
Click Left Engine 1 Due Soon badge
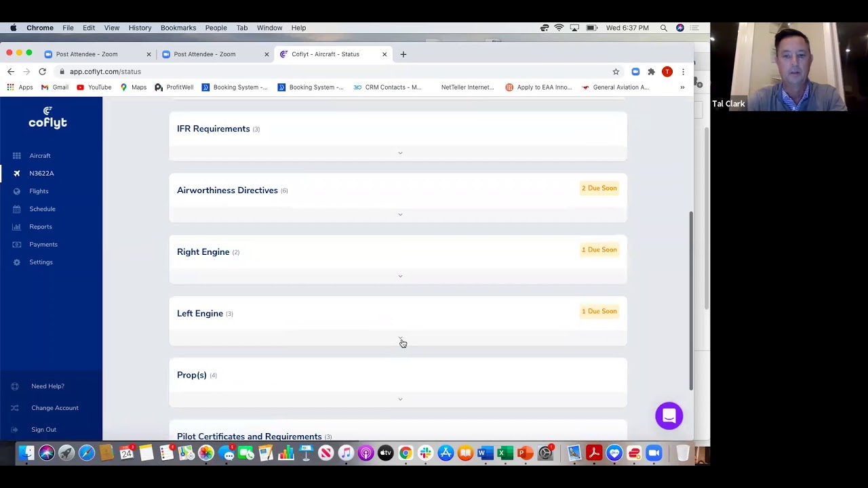pos(599,312)
